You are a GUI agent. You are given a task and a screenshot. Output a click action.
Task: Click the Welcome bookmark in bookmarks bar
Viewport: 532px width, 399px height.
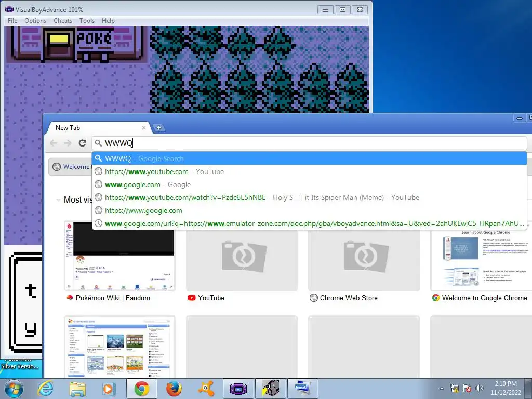71,167
